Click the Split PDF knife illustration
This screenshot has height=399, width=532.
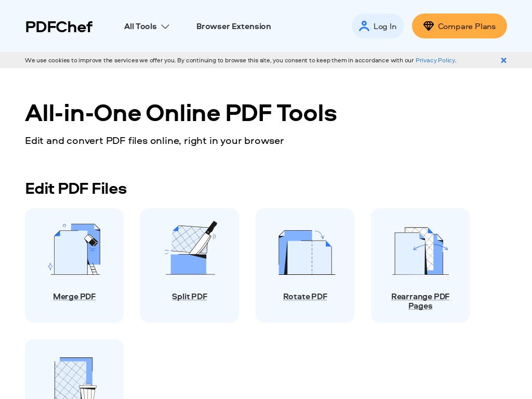coord(190,248)
